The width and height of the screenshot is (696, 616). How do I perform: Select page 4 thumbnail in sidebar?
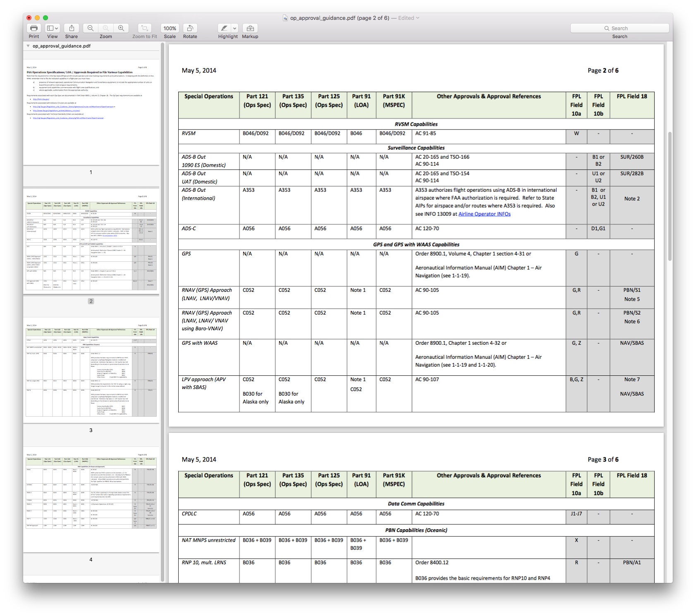(91, 500)
